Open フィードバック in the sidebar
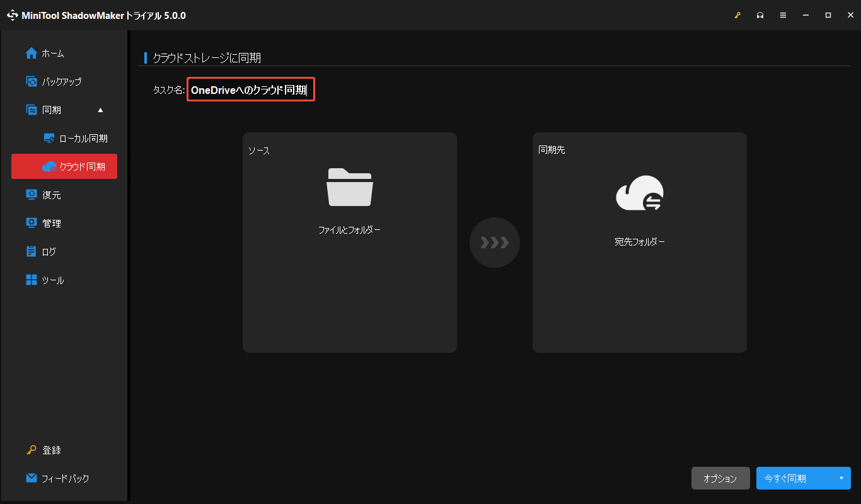The width and height of the screenshot is (861, 504). click(64, 479)
